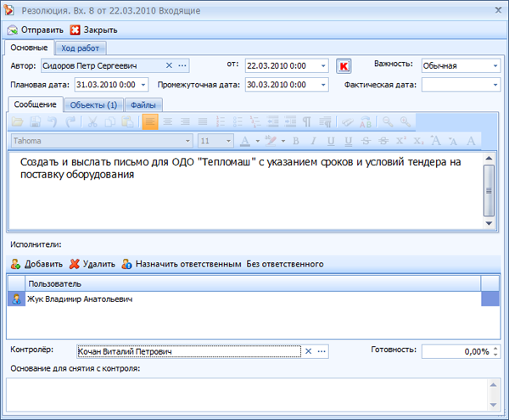Image resolution: width=509 pixels, height=420 pixels.
Task: Switch to the Ход работ tab
Action: tap(81, 48)
